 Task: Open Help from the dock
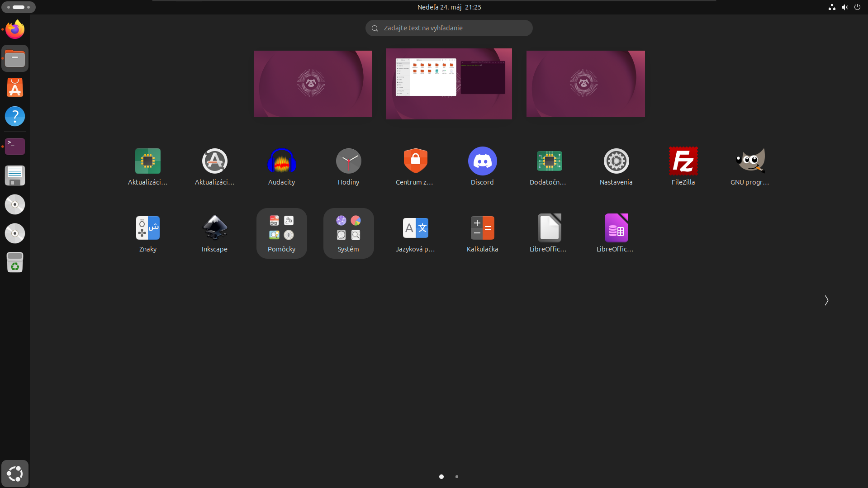tap(15, 116)
